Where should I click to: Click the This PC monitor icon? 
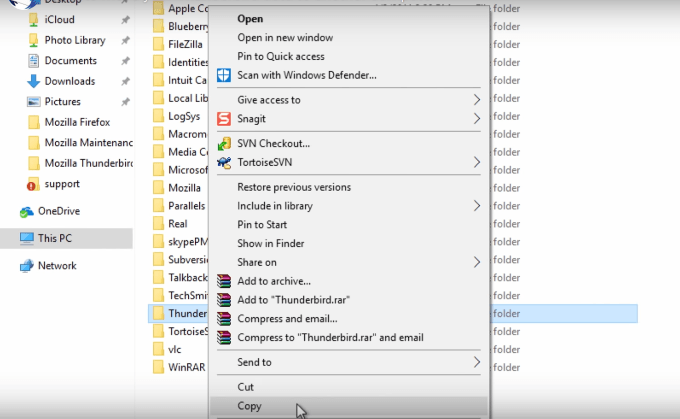(x=26, y=239)
